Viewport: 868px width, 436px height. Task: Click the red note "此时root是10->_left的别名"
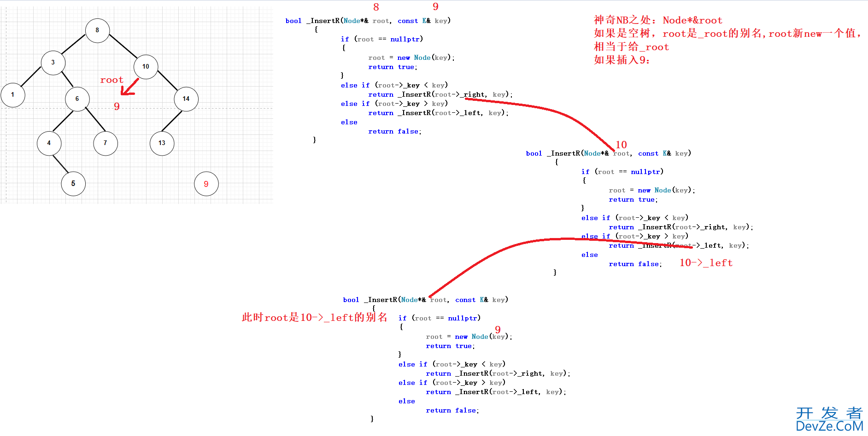[x=314, y=317]
